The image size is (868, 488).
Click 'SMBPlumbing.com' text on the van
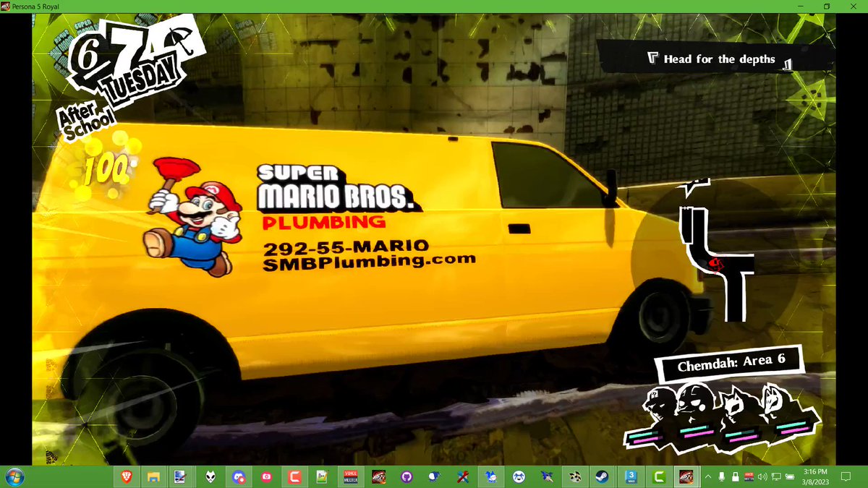click(x=369, y=261)
